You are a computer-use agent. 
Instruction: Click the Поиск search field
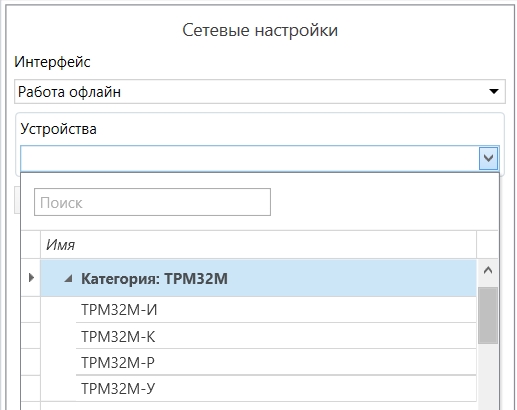click(x=152, y=202)
